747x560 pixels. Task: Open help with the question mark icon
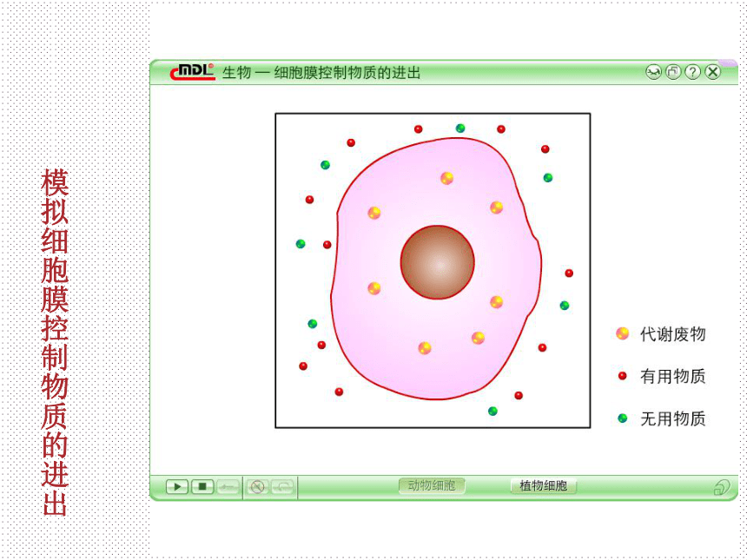(692, 72)
